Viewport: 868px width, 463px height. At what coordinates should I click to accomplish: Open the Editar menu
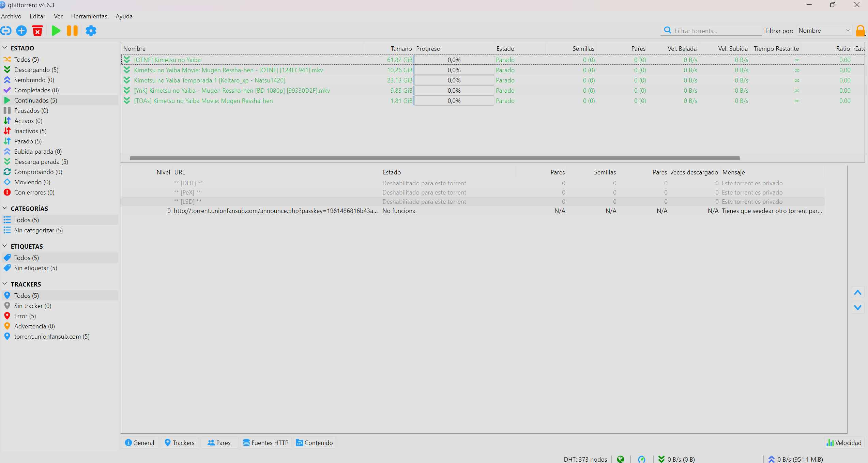[37, 16]
